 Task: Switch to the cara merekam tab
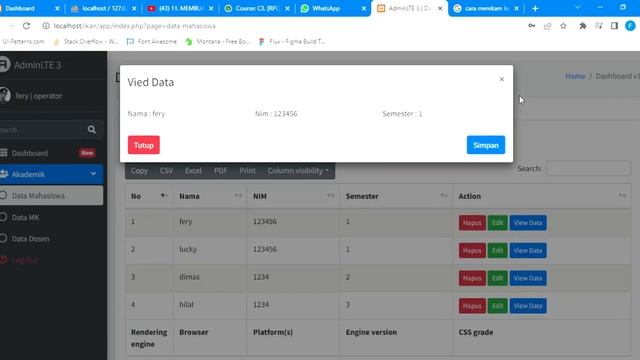487,8
